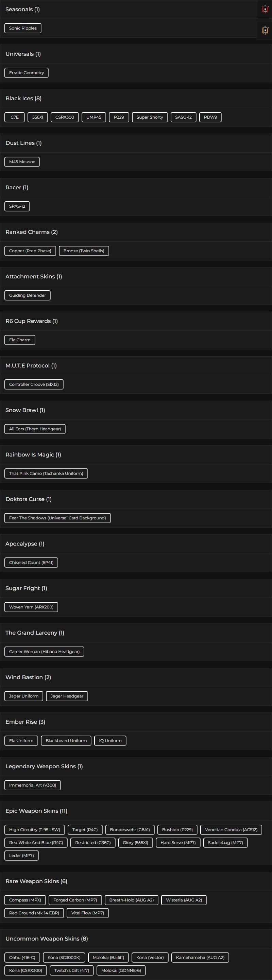Click the Career Woman (Hibana Headgear) tag

coord(44,651)
